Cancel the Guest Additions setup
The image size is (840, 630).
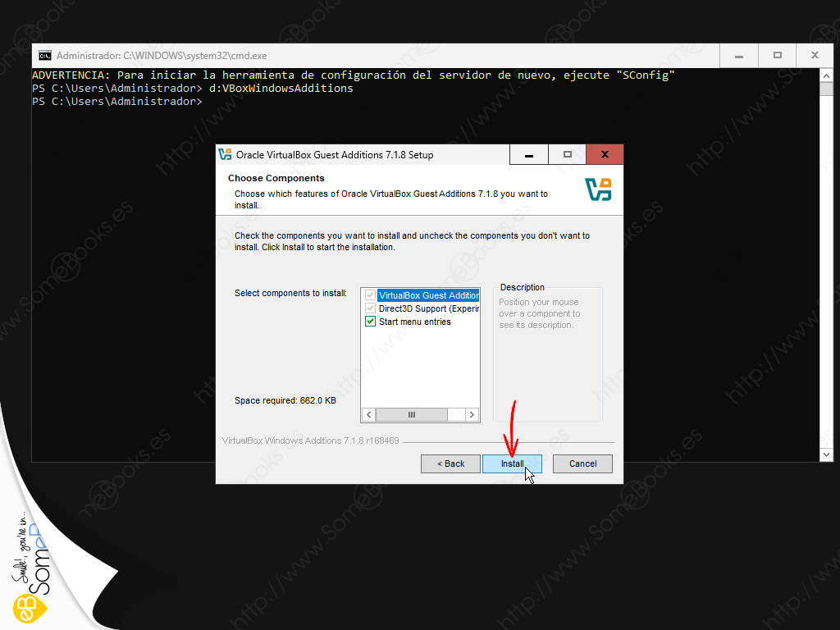pyautogui.click(x=582, y=463)
